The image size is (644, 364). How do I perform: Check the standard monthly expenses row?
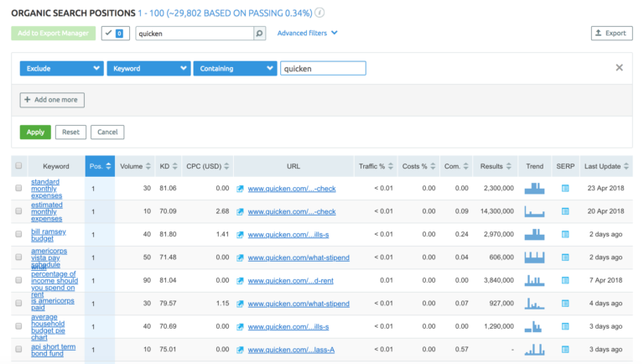(x=18, y=188)
